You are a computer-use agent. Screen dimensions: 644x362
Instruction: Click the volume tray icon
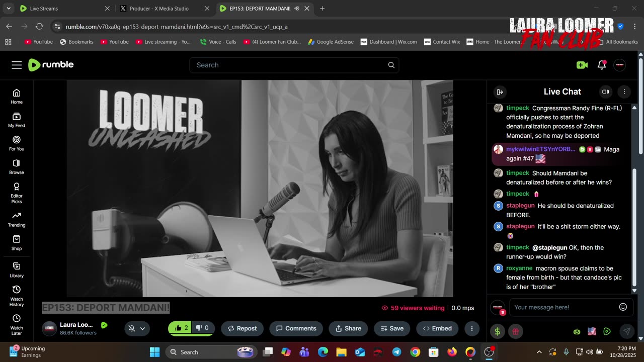pos(589,352)
